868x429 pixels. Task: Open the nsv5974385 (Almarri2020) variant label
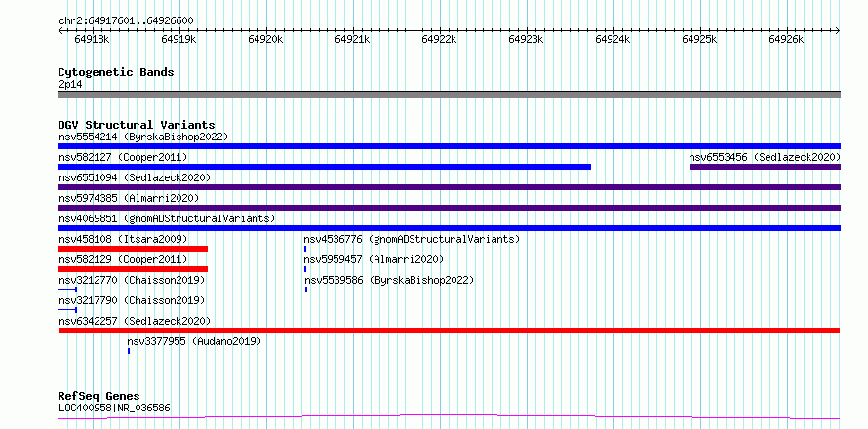[x=129, y=198]
